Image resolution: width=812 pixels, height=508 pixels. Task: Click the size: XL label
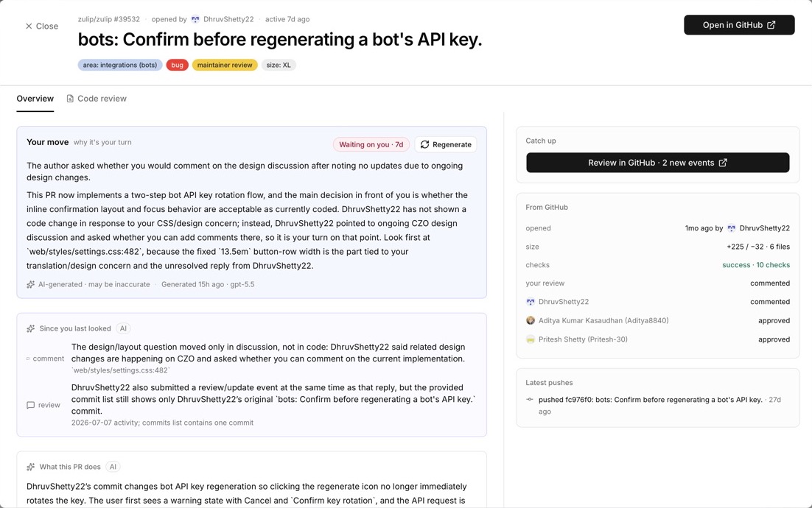pos(279,65)
